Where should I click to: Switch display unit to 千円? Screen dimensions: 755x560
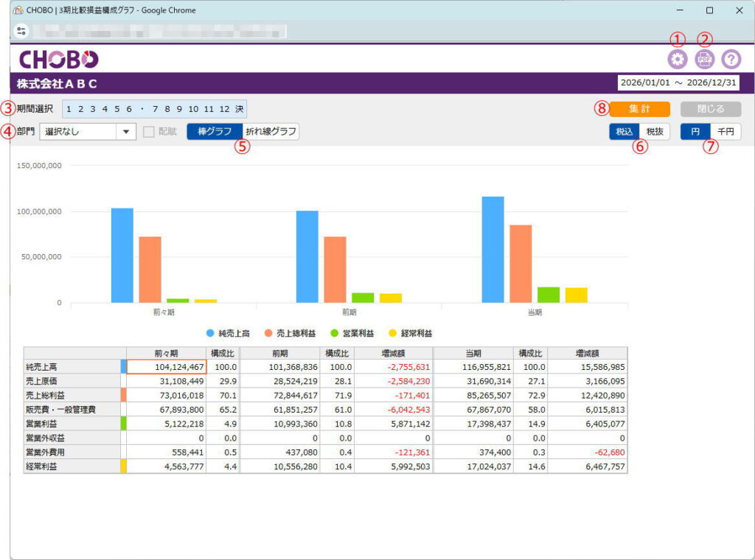pos(726,131)
